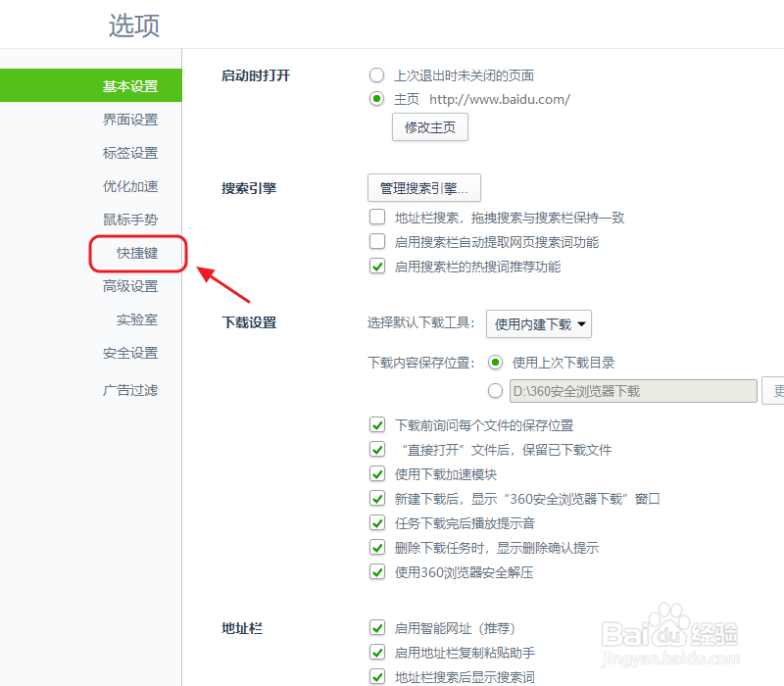This screenshot has height=686, width=784.
Task: Select 使用上次下载目录 radio button
Action: click(x=495, y=363)
